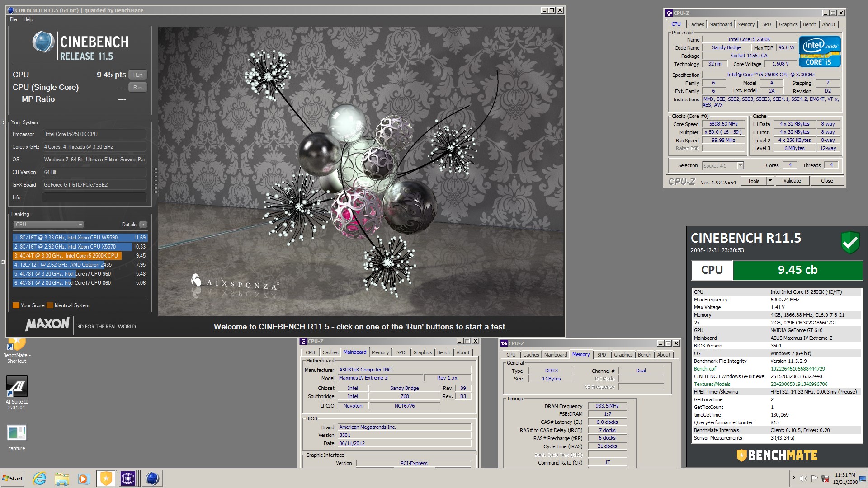
Task: Select Memory tab in CPU-Z Mainboard window
Action: click(x=380, y=352)
